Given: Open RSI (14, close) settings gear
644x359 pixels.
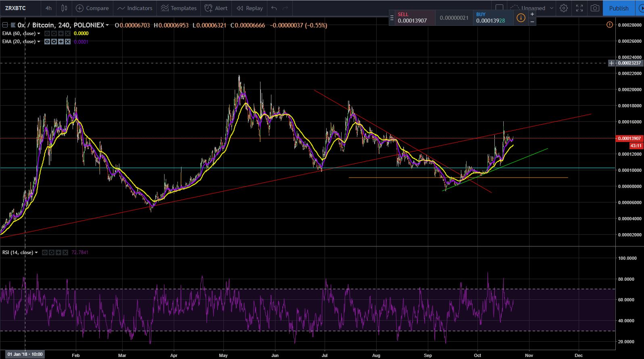Looking at the screenshot, I should coord(52,253).
